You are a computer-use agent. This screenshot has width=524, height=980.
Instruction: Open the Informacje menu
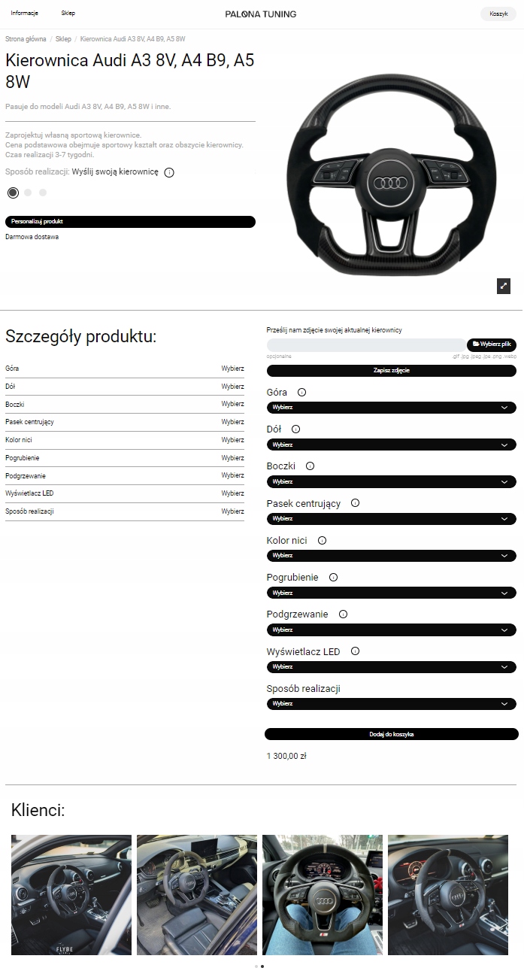coord(25,14)
